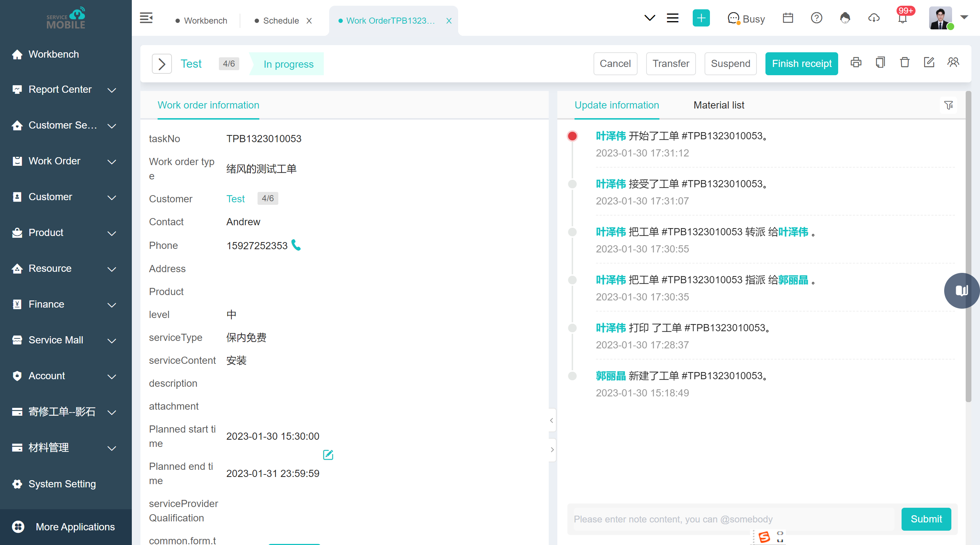Expand Customer Se... menu

[111, 126]
